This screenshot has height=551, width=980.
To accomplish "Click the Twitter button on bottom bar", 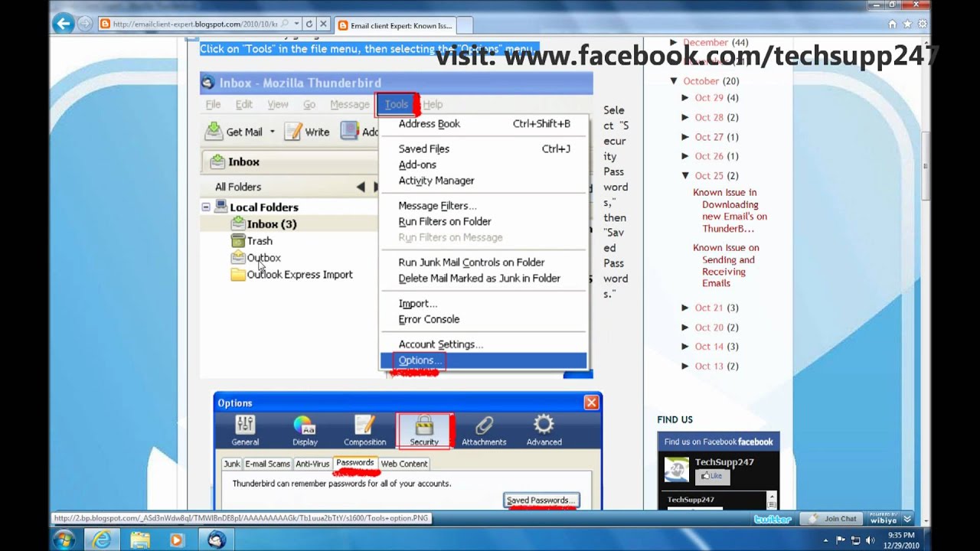I will [773, 519].
